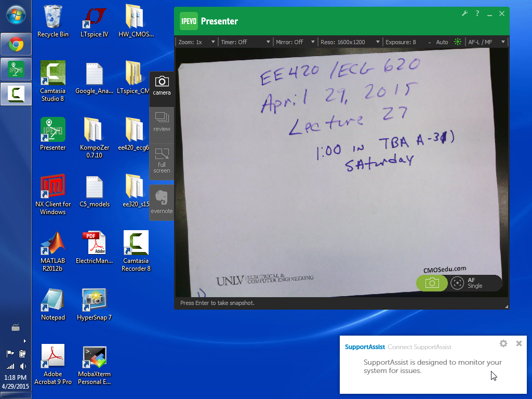This screenshot has width=532, height=399.
Task: Click the Auto exposure button
Action: pyautogui.click(x=442, y=42)
